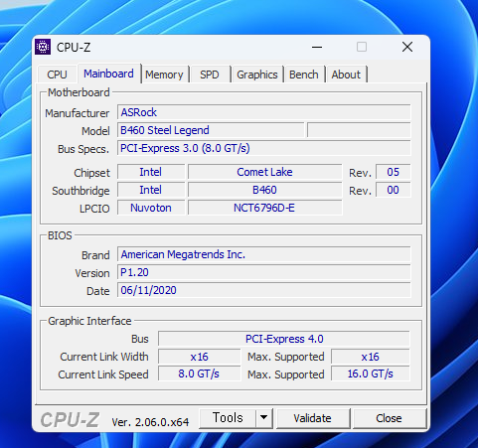Switch to the Bench tab
The height and width of the screenshot is (448, 478).
pyautogui.click(x=304, y=75)
